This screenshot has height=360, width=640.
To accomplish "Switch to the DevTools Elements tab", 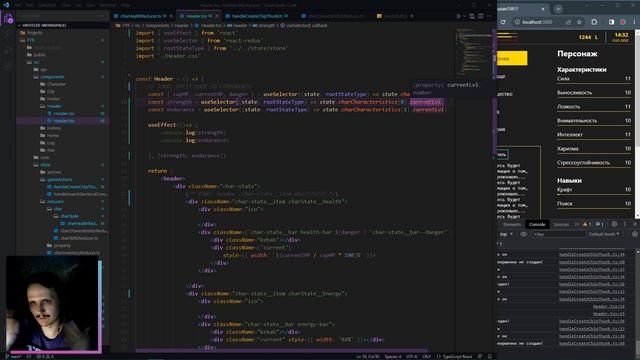I will tap(512, 224).
